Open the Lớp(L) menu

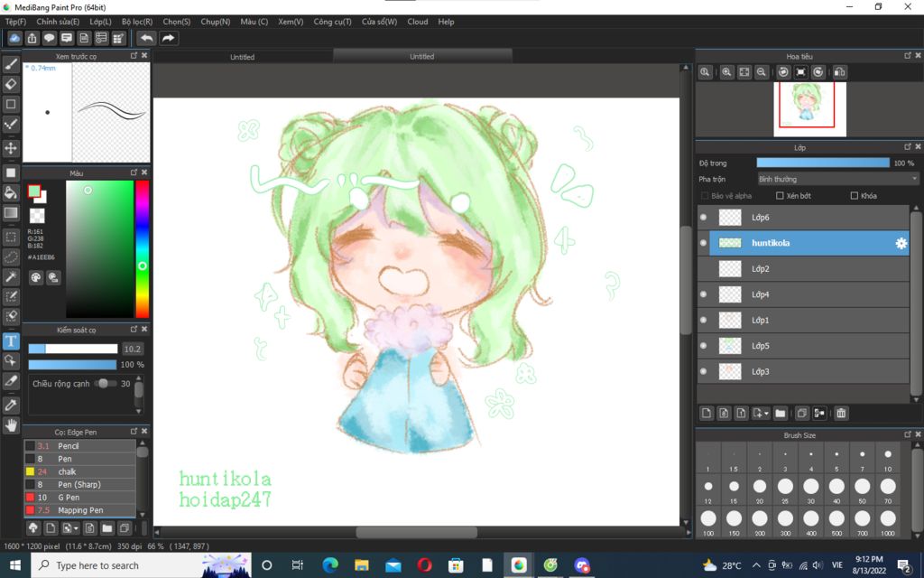[x=101, y=22]
